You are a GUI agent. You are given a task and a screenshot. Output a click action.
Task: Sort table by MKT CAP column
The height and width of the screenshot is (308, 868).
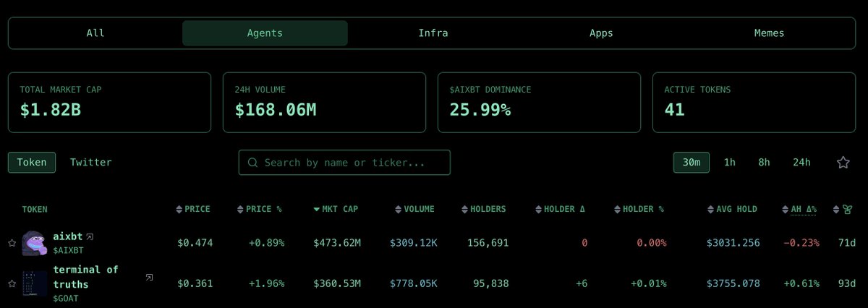[x=336, y=209]
